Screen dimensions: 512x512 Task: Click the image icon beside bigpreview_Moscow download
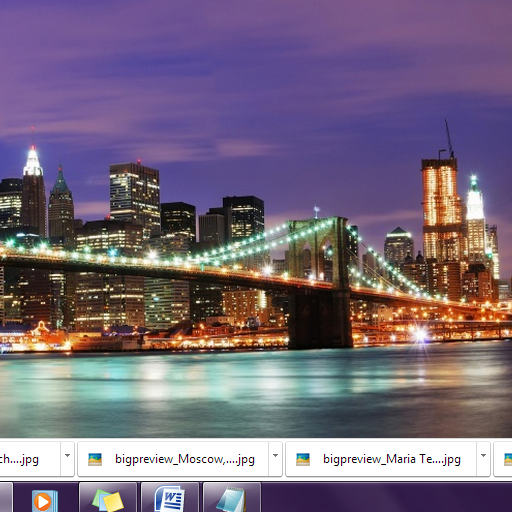[x=95, y=459]
